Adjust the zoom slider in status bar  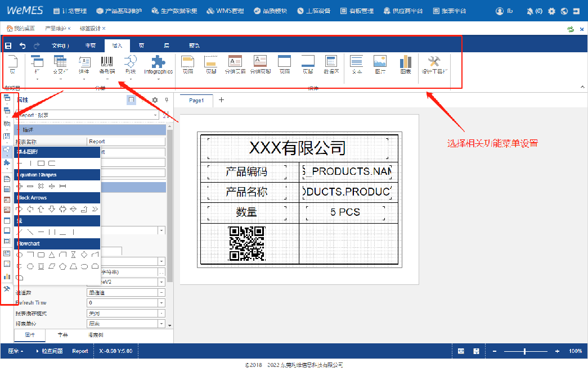click(x=524, y=351)
